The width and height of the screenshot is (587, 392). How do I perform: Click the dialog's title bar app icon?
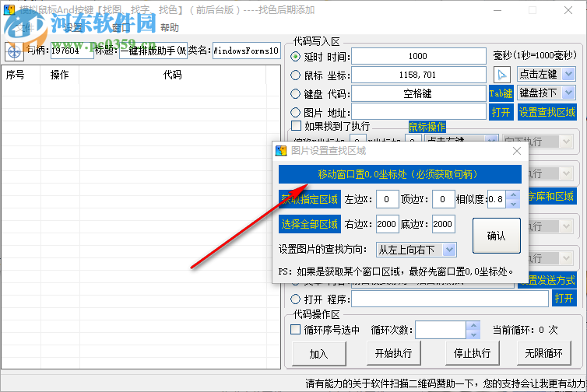tap(281, 151)
